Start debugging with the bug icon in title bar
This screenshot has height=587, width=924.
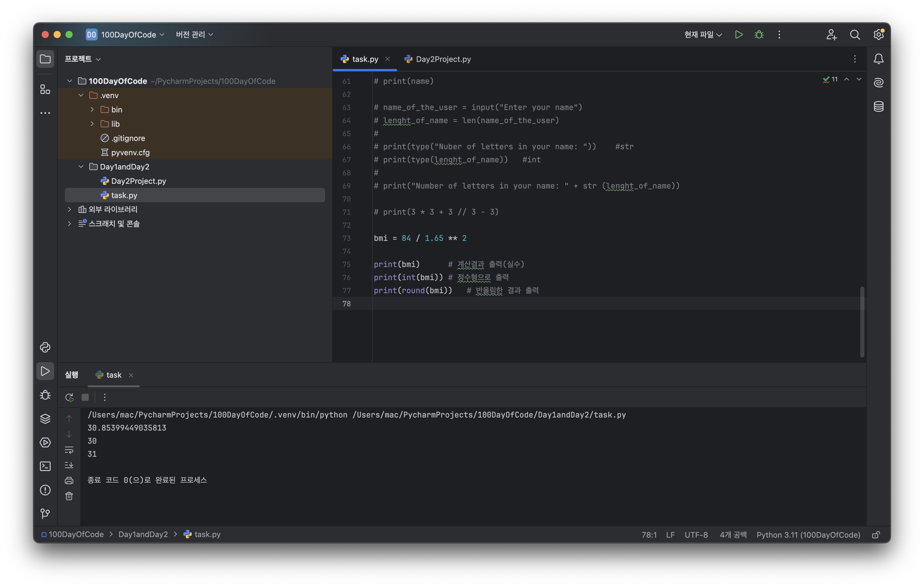758,34
